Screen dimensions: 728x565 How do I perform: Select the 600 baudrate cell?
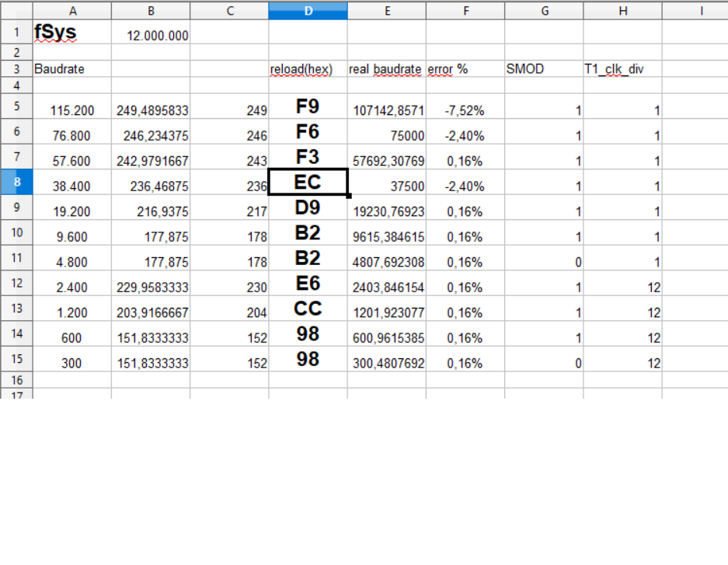point(72,333)
